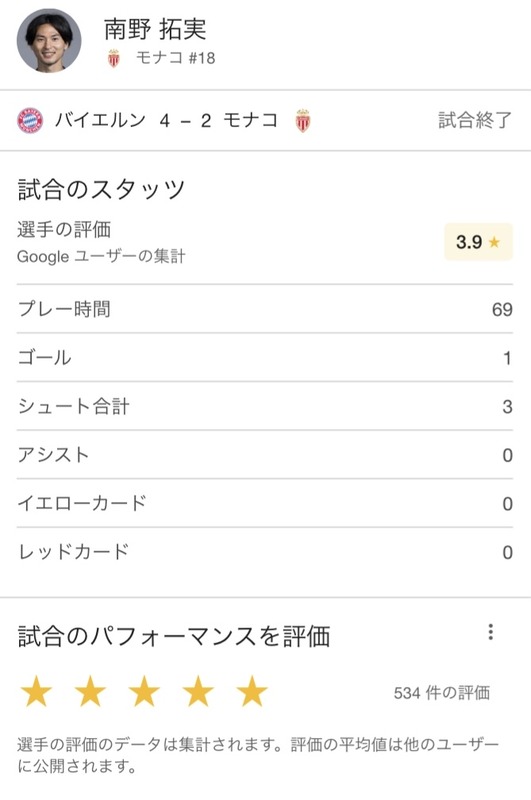
Task: Click the fifth rating star
Action: pyautogui.click(x=252, y=691)
